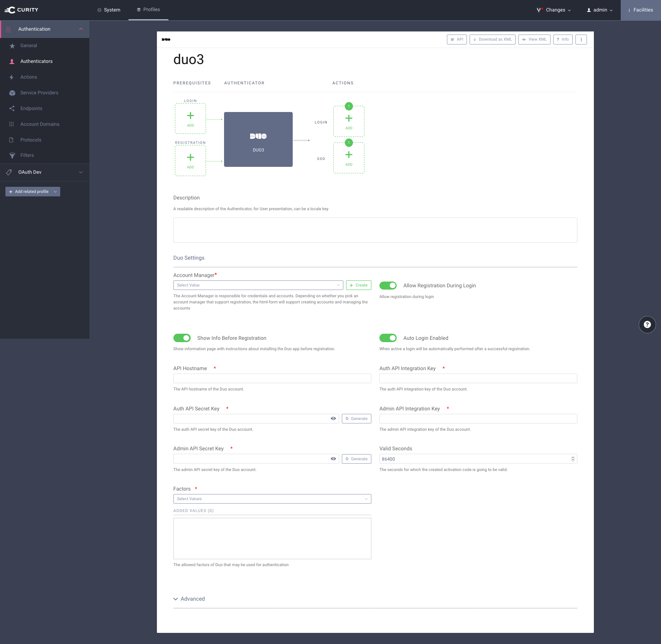The width and height of the screenshot is (661, 644).
Task: Select Filters in the sidebar
Action: pos(27,155)
